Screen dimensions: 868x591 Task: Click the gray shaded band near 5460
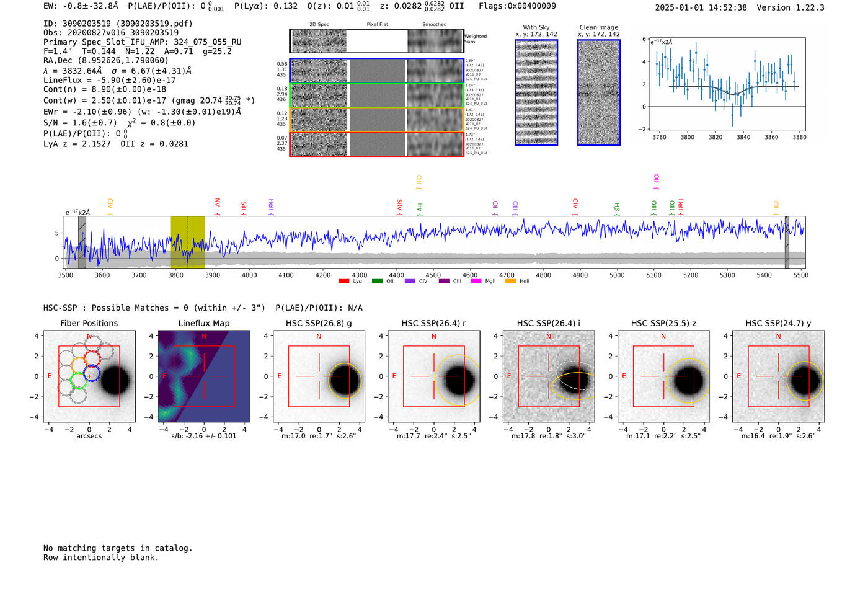pos(787,242)
